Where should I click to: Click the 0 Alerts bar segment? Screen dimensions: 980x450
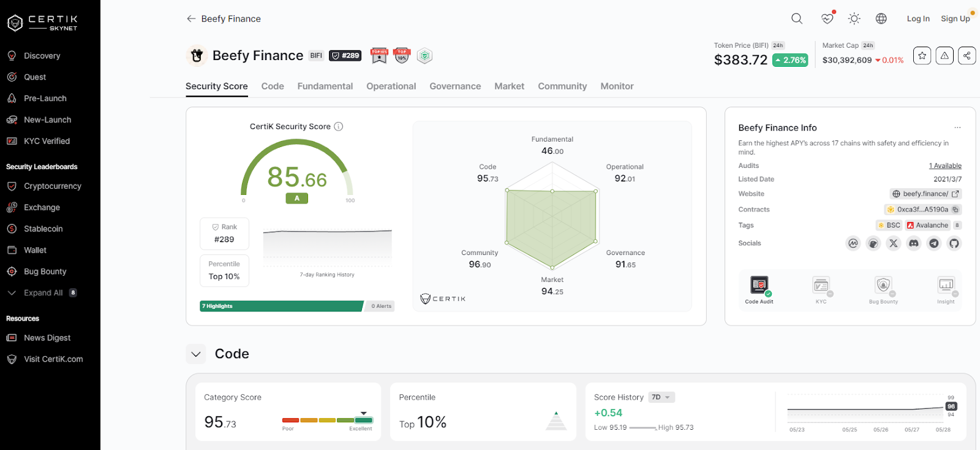coord(381,306)
